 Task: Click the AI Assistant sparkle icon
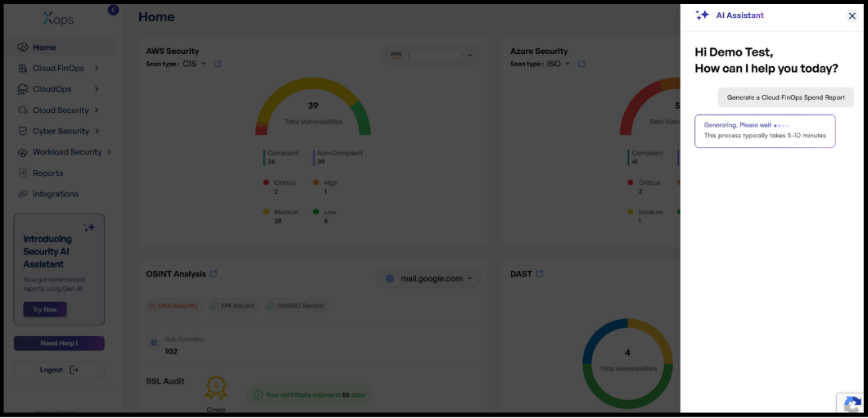[x=702, y=16]
